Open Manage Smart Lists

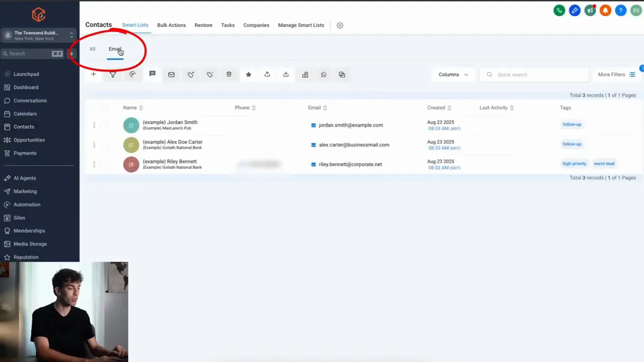(x=301, y=25)
